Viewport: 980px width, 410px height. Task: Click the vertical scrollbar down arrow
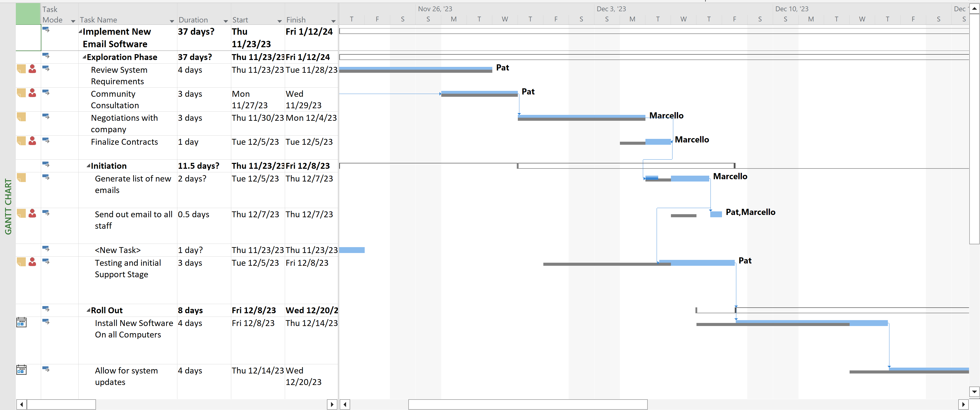[974, 391]
